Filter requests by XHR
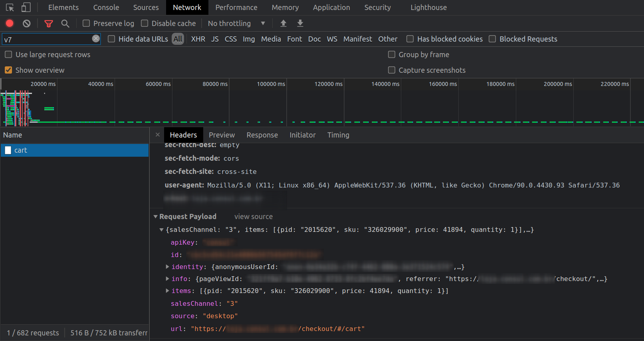This screenshot has height=341, width=644. (x=198, y=39)
